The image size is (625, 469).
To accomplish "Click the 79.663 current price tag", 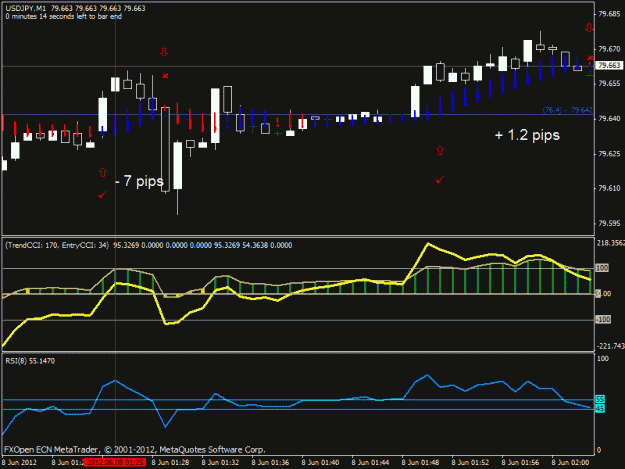I will point(609,65).
